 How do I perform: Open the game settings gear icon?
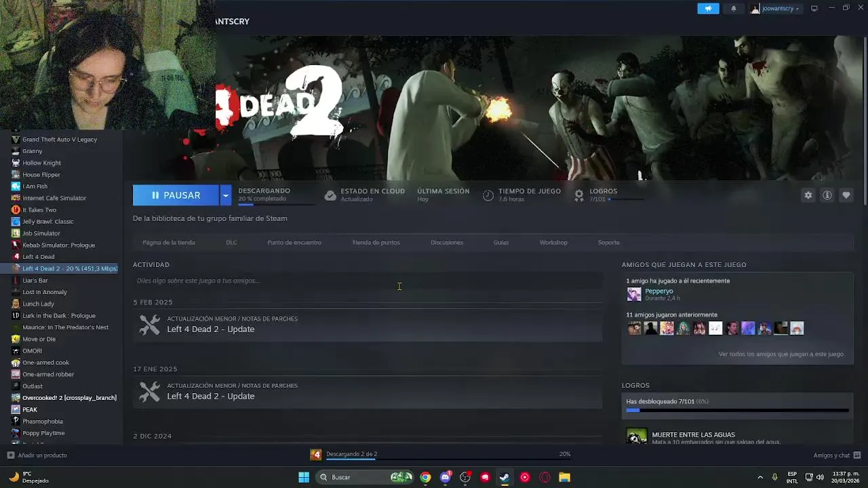click(x=808, y=195)
